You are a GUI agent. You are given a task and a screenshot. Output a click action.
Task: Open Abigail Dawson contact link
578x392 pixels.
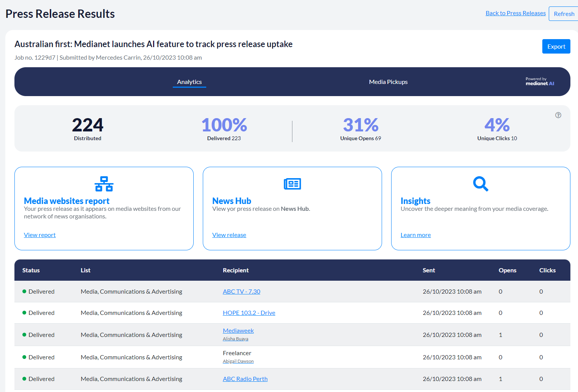pyautogui.click(x=238, y=361)
